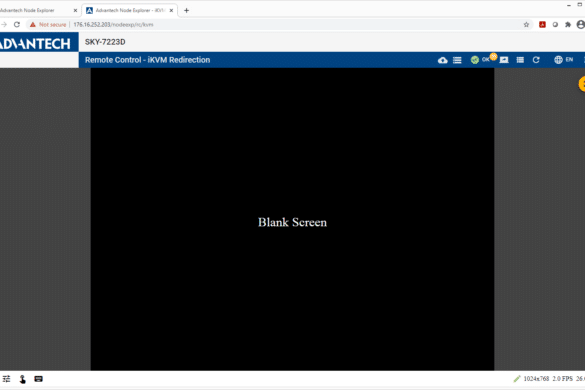Click the red PDF extension icon
This screenshot has width=585, height=390.
(x=542, y=25)
